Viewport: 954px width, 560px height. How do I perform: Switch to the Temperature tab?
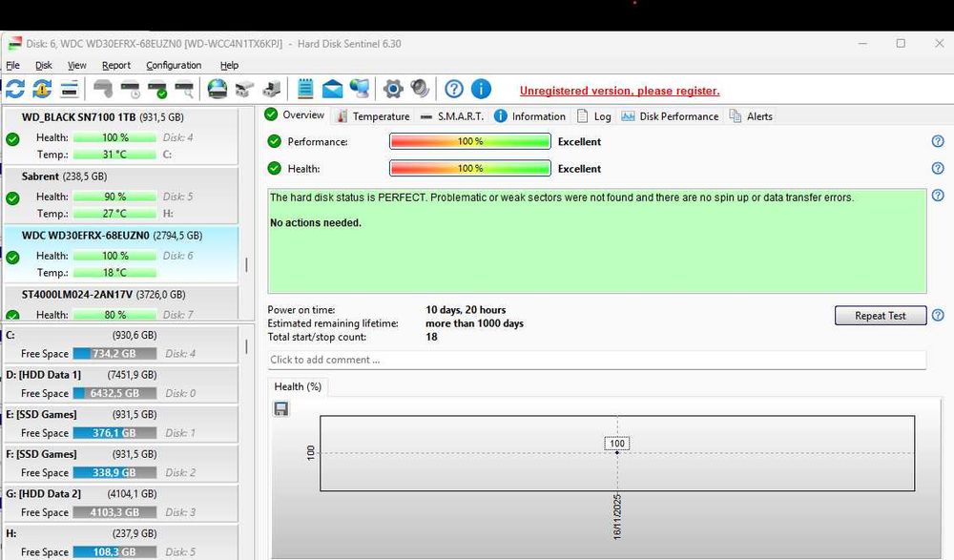point(373,116)
